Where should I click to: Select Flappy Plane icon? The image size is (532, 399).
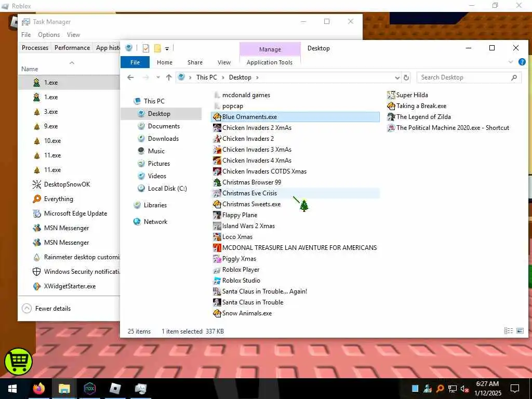click(x=217, y=215)
